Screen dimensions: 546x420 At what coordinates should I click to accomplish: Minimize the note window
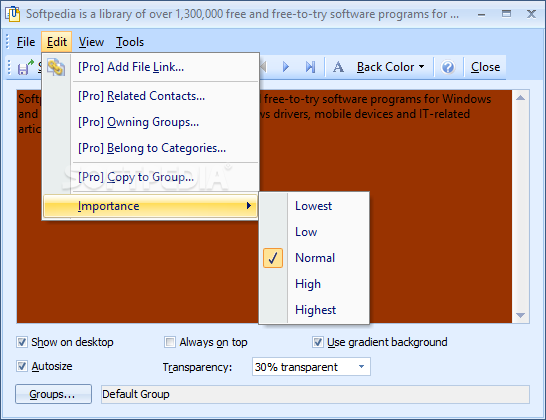coord(482,14)
